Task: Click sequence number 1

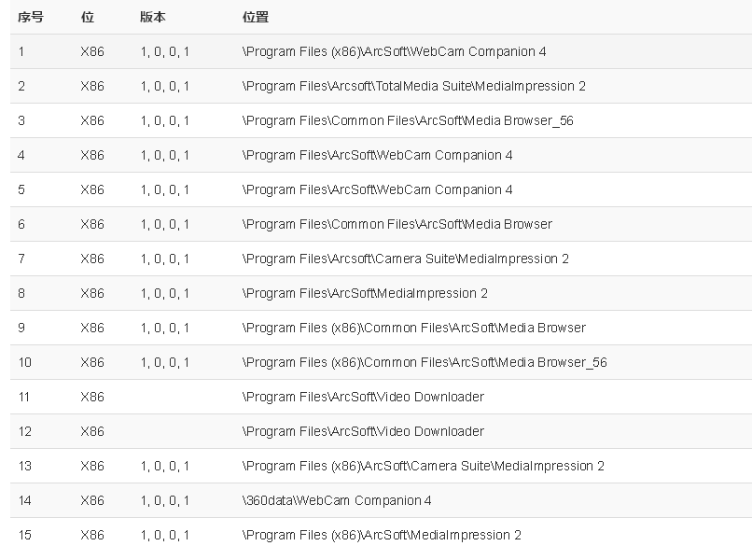Action: click(x=21, y=51)
